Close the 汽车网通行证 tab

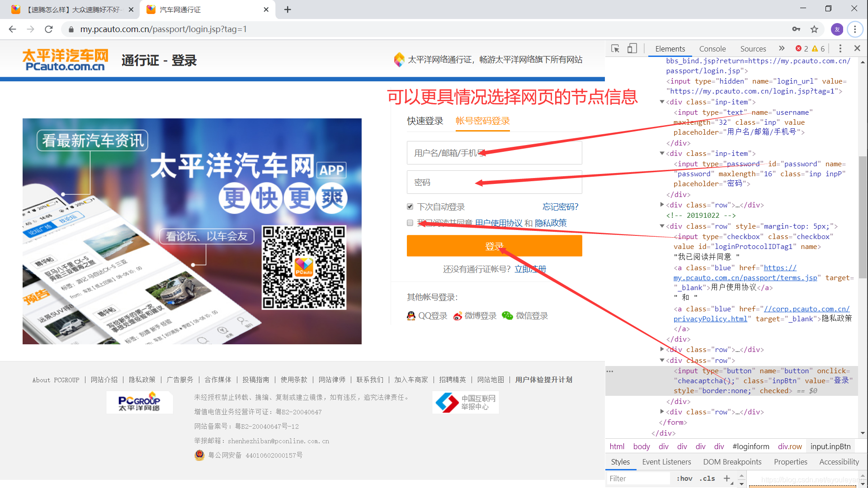coord(266,9)
